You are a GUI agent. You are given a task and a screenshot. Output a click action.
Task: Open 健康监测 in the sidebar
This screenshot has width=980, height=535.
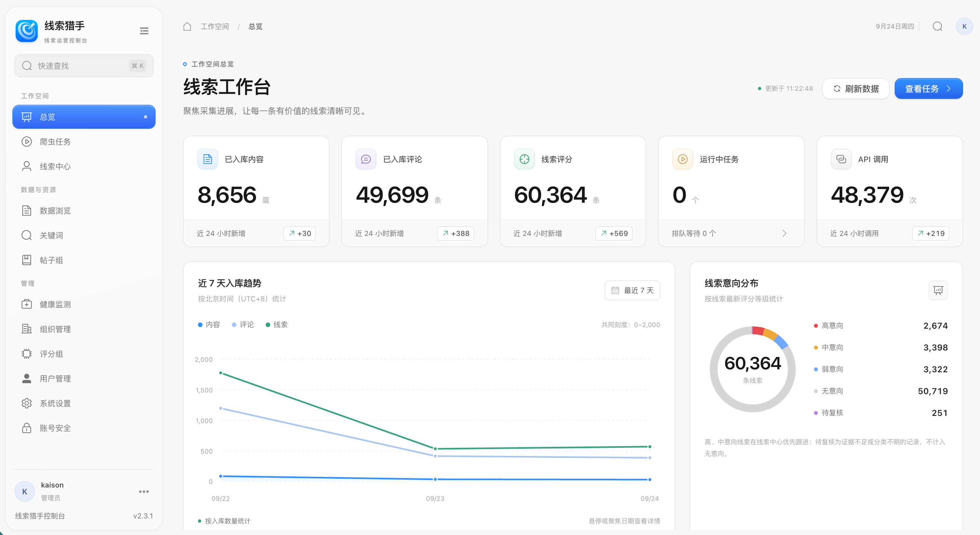84,304
